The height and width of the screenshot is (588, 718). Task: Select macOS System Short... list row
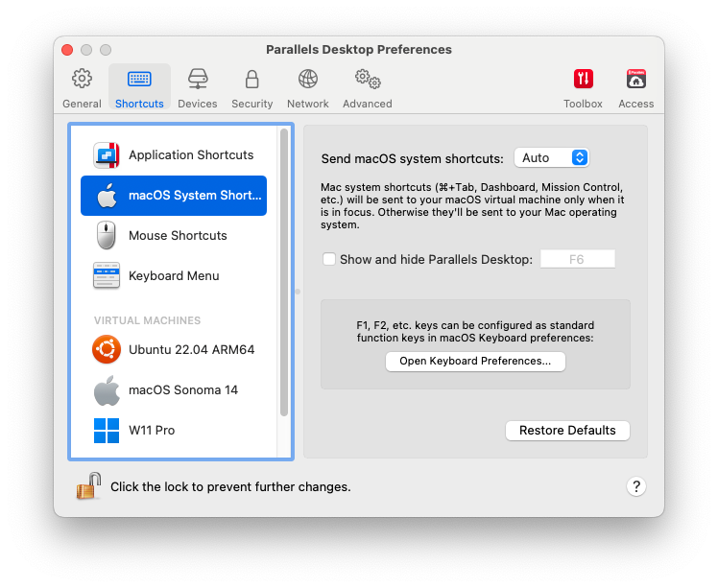coord(174,196)
